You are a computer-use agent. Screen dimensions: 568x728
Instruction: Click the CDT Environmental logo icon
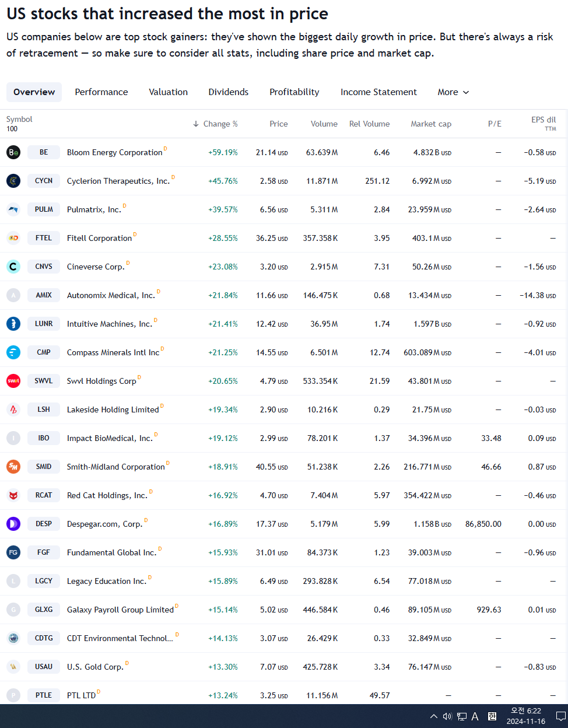pyautogui.click(x=13, y=638)
